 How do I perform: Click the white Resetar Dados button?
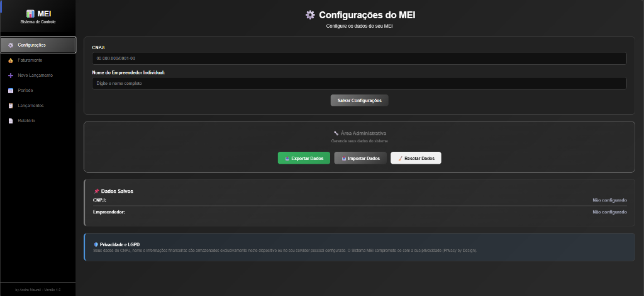(x=416, y=158)
